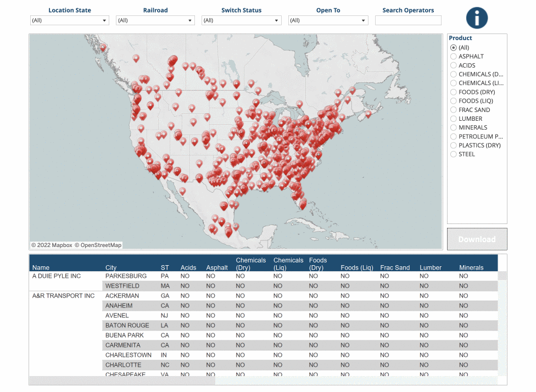
Task: Select the ASPHALT product radio button
Action: pyautogui.click(x=453, y=57)
